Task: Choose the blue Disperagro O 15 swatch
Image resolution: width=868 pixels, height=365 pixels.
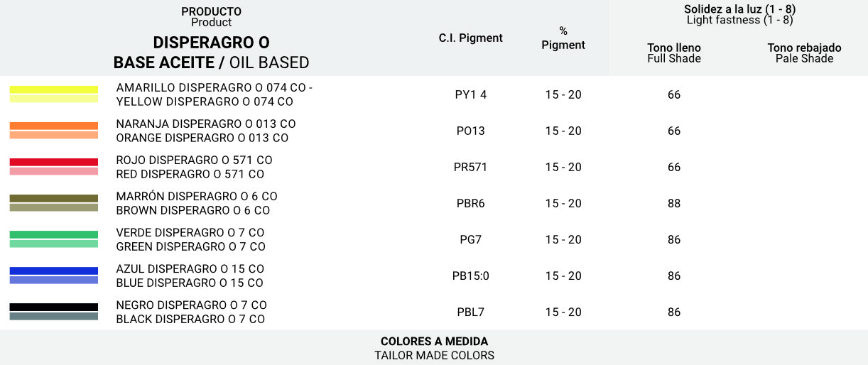Action: (x=54, y=276)
